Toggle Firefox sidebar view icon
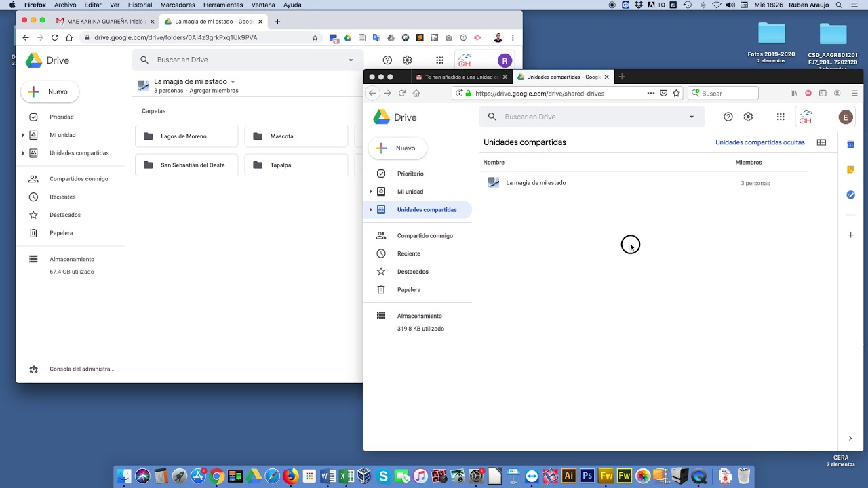The width and height of the screenshot is (868, 488). (x=823, y=94)
